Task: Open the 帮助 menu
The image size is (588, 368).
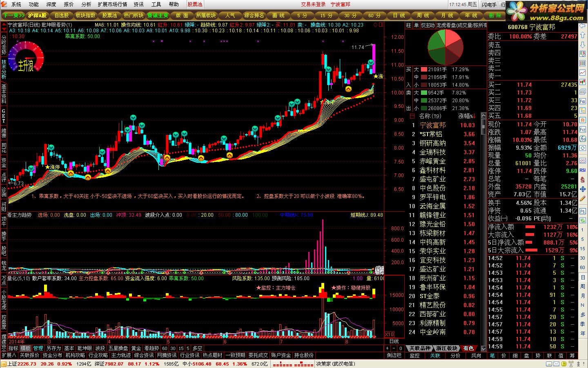Action: coord(174,4)
